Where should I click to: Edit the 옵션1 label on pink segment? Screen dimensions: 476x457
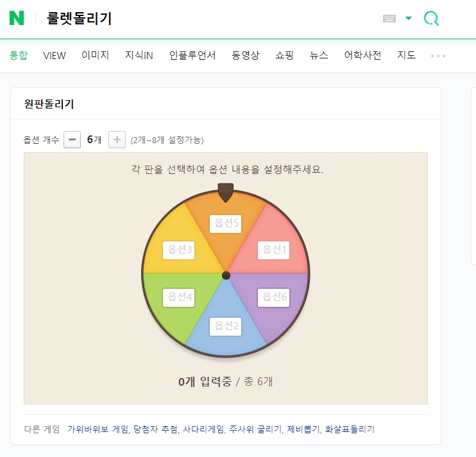coord(273,250)
